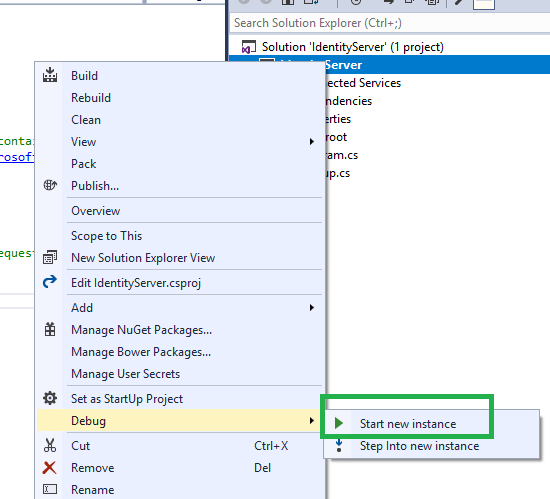Viewport: 550px width, 499px height.
Task: Select Scope to This option
Action: (x=106, y=236)
